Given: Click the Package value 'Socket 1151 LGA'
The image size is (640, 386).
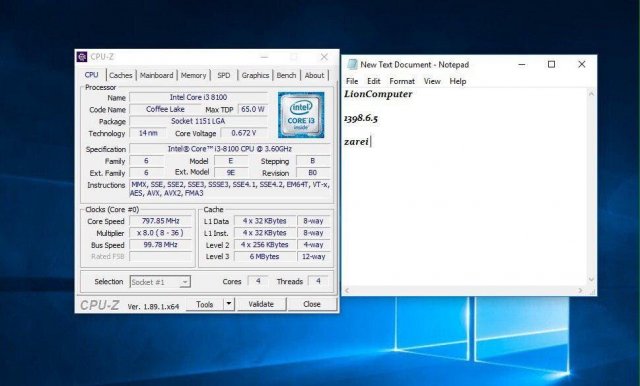Looking at the screenshot, I should pyautogui.click(x=198, y=121).
